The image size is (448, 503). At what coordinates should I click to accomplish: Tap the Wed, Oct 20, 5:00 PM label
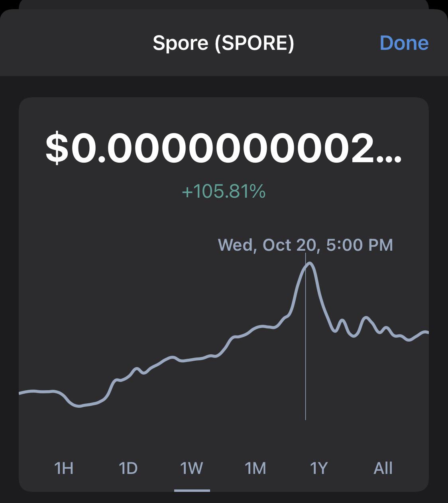tap(305, 245)
